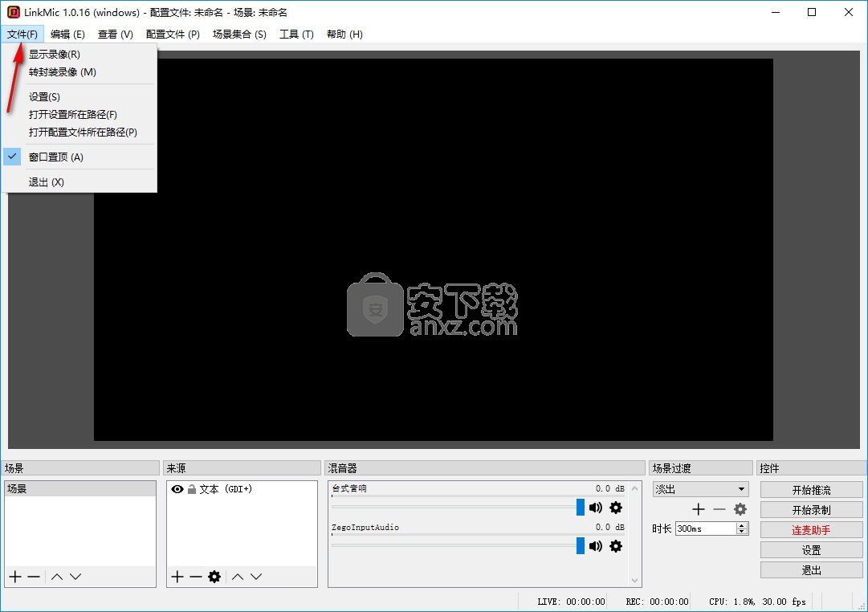Move the selected source up
Viewport: 868px width, 612px height.
(x=238, y=577)
